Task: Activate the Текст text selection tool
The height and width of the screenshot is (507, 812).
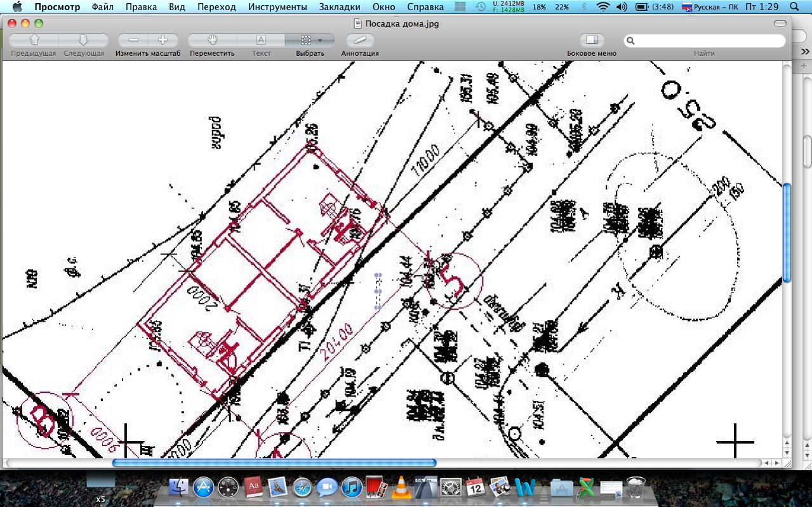Action: [261, 40]
